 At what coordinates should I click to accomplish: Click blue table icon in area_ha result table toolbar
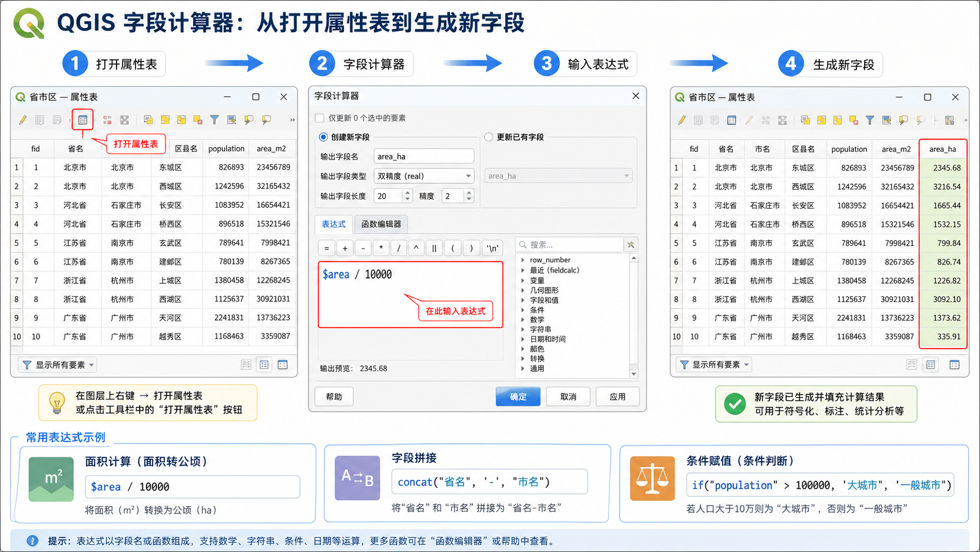click(x=731, y=120)
